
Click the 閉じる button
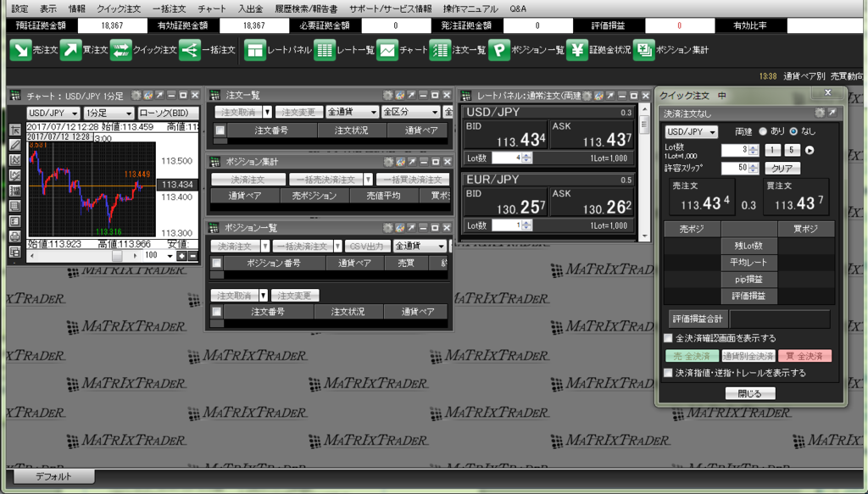[x=750, y=394]
